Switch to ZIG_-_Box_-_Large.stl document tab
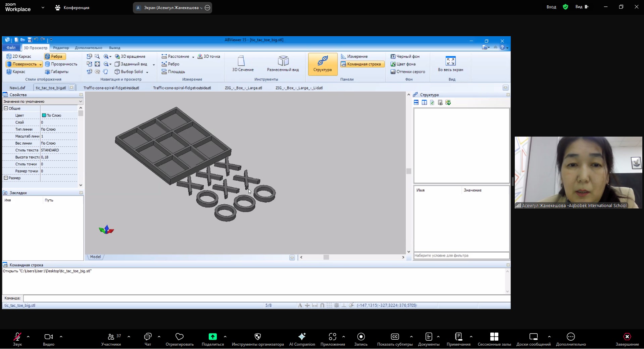 (x=243, y=88)
